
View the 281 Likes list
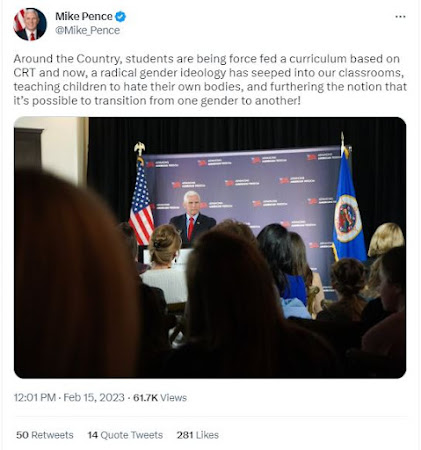198,435
